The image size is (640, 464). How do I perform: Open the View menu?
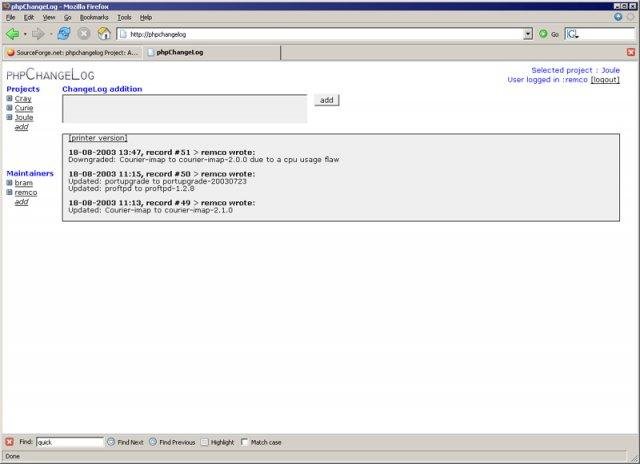(x=49, y=17)
